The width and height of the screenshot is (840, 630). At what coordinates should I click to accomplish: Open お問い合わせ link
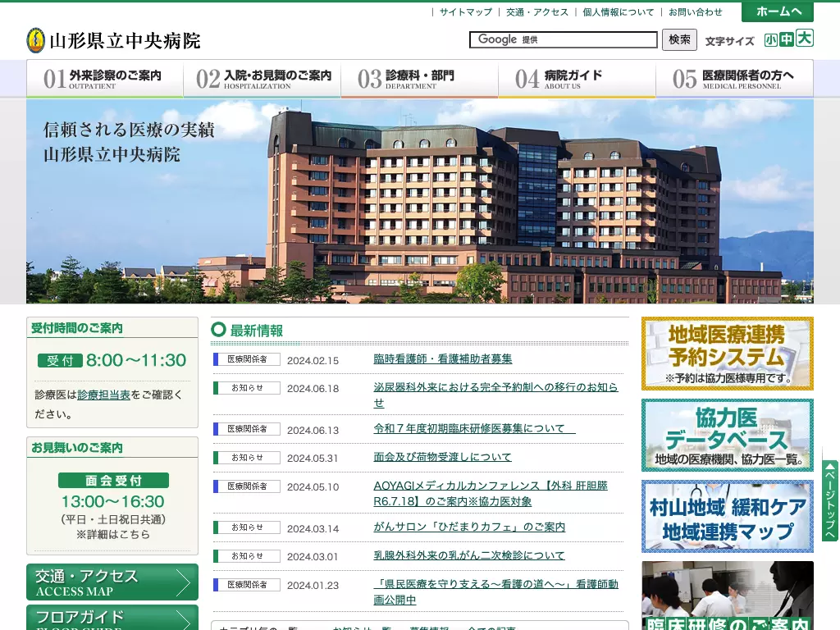696,11
